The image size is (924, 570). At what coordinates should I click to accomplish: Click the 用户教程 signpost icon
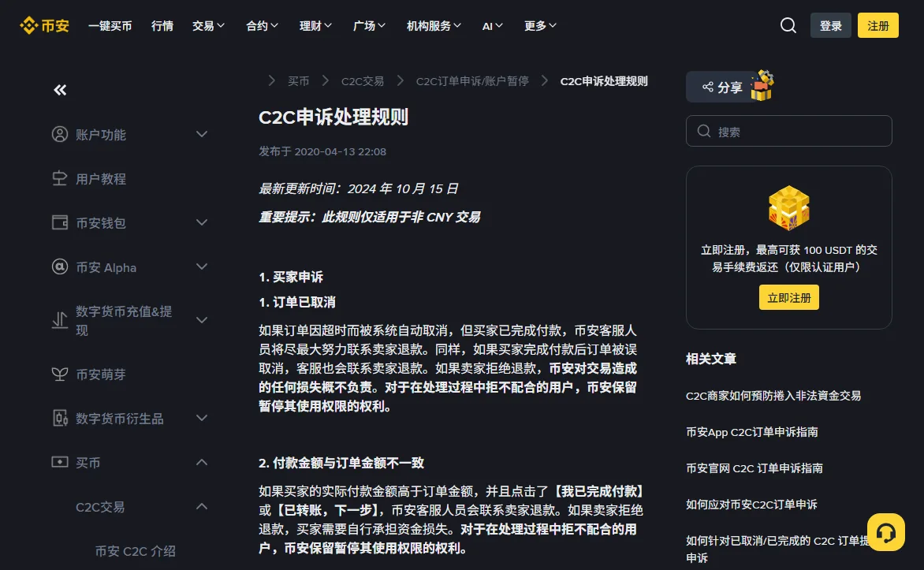(59, 179)
